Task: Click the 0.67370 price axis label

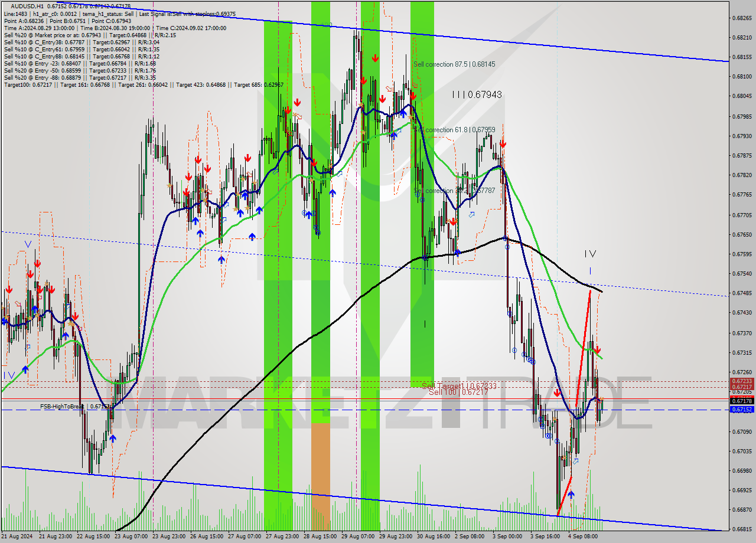Action: click(x=742, y=333)
